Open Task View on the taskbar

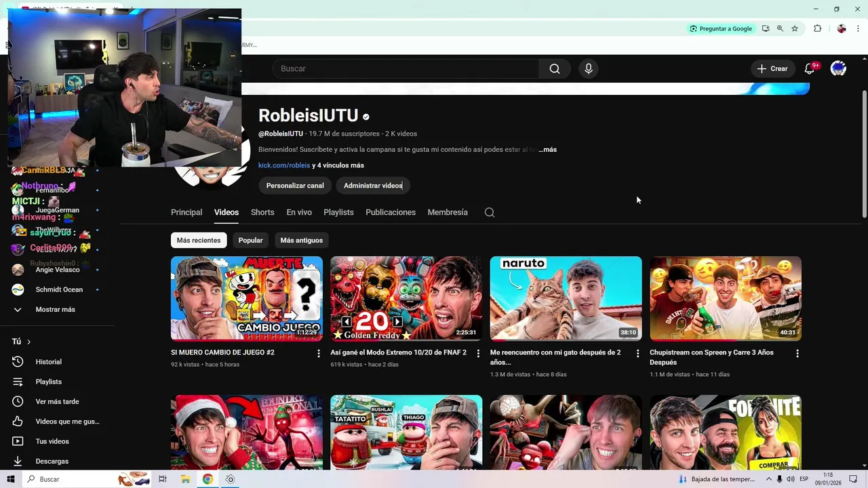(163, 479)
